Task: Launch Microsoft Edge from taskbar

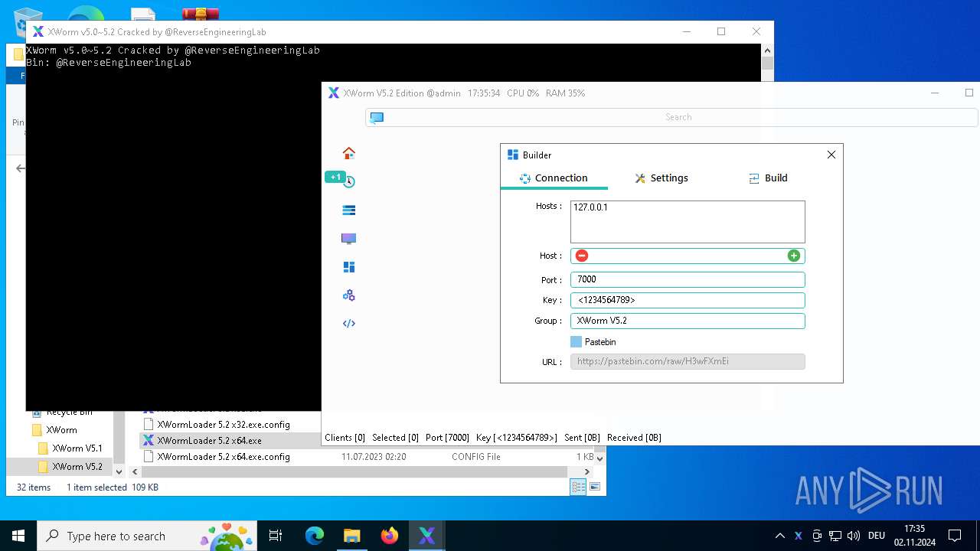Action: 315,536
